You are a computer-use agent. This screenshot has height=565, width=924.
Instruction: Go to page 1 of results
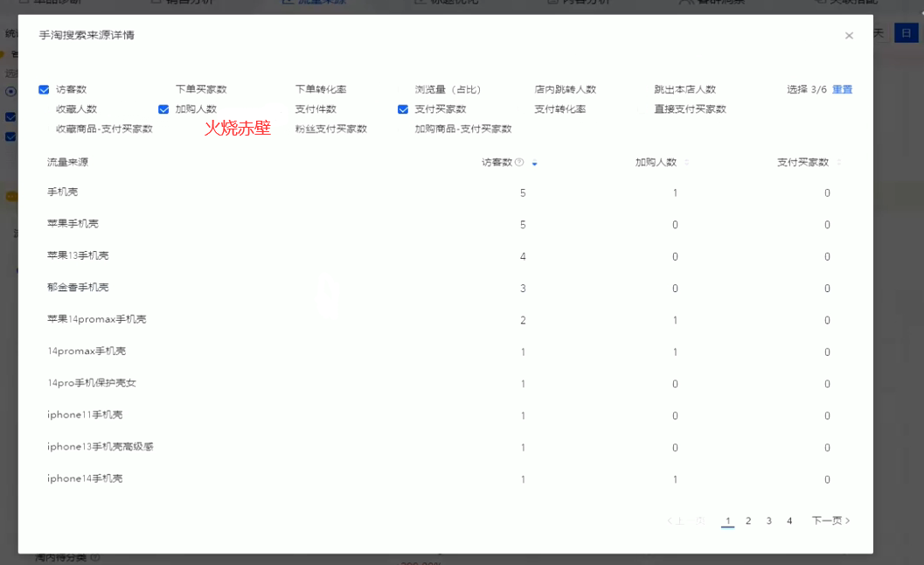point(728,520)
